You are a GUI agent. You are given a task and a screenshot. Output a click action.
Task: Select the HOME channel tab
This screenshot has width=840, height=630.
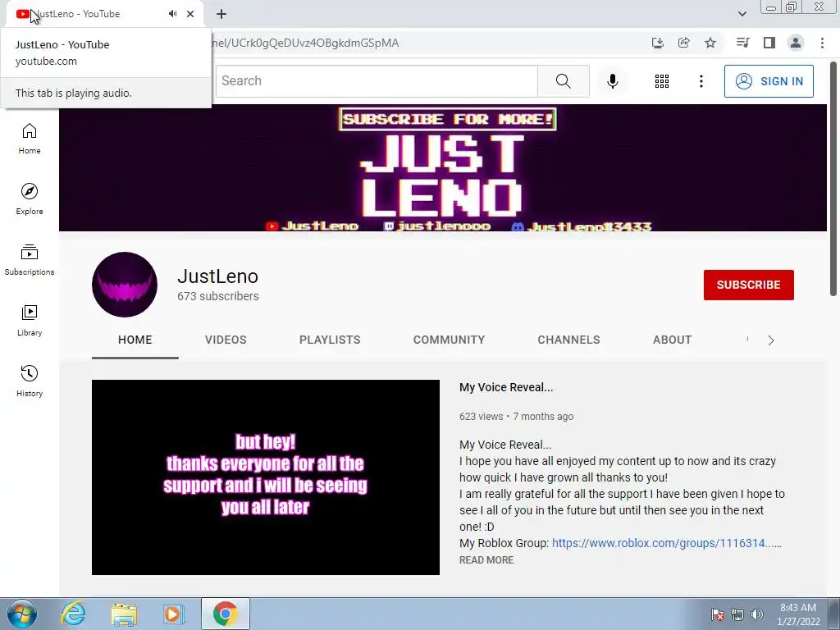[x=135, y=340]
